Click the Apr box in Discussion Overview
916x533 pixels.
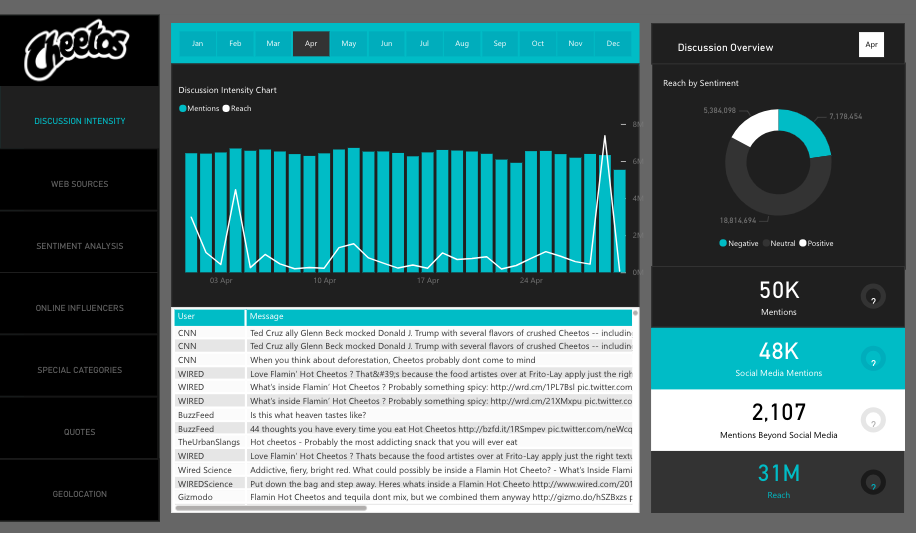871,44
